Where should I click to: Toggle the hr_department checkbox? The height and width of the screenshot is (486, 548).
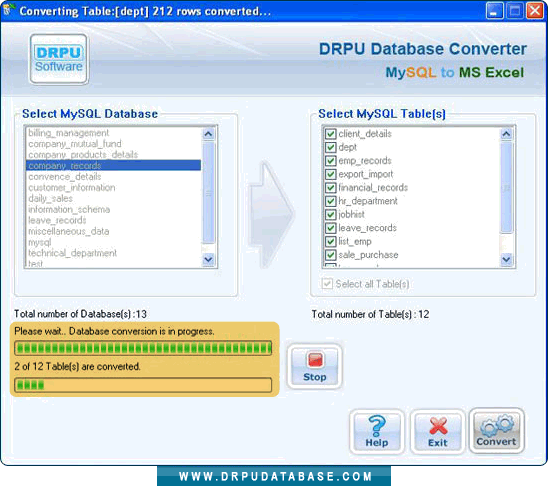point(331,201)
